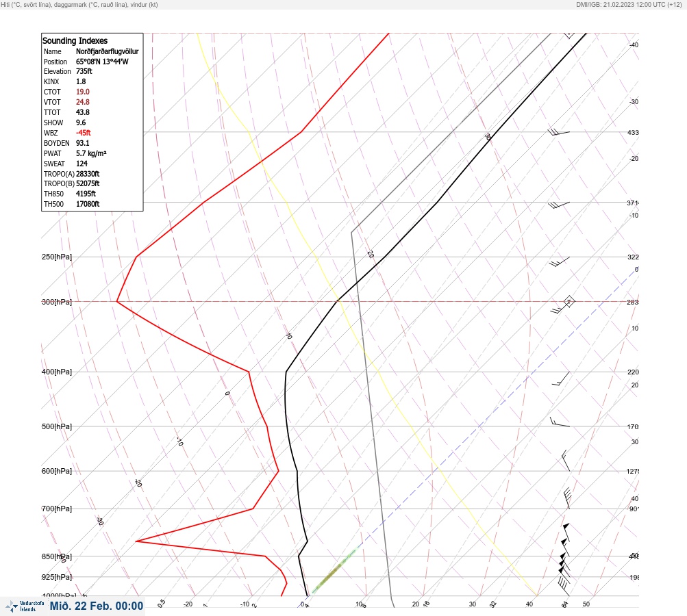
Task: Click the 250[hPa] pressure label
Action: [57, 257]
